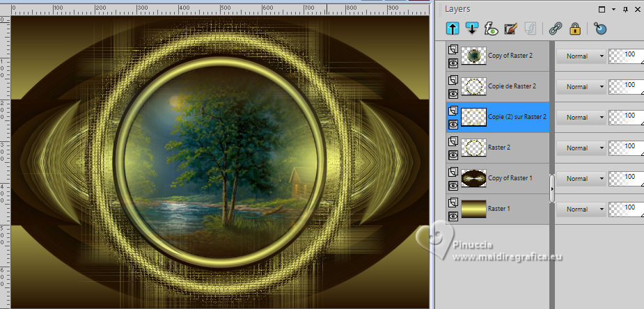This screenshot has width=644, height=309.
Task: Click opacity slider of Copie de Raster 2
Action: click(x=626, y=86)
